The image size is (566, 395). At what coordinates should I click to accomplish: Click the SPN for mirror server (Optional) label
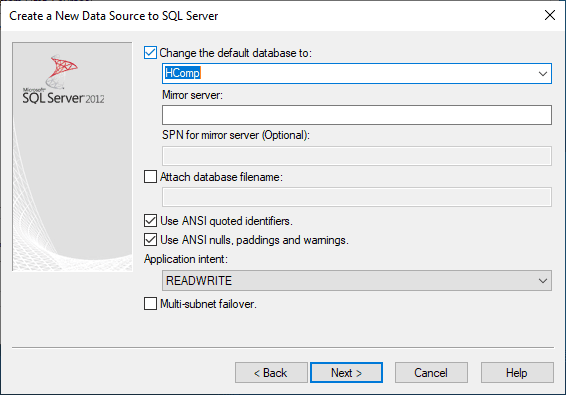(236, 135)
